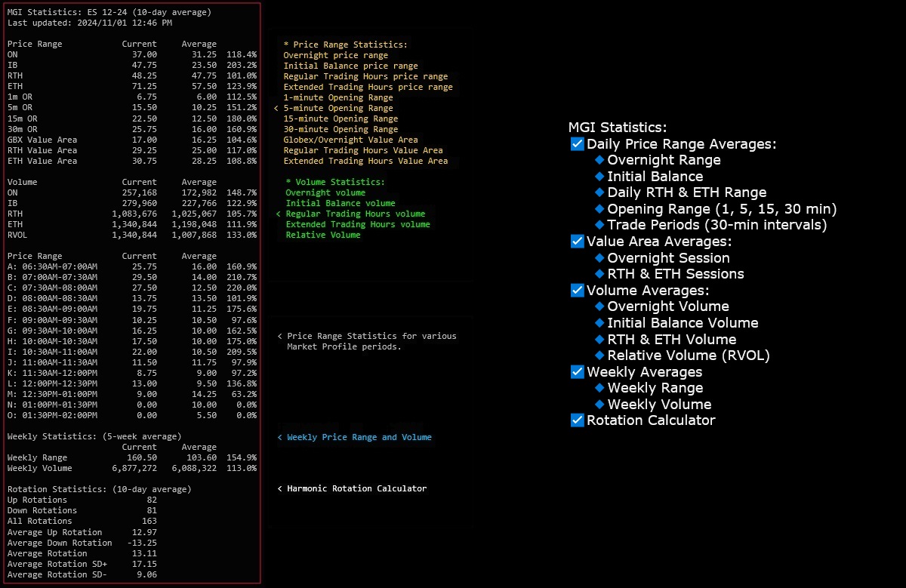Click period 'O: 01:30PM-02:00PM' row label
The image size is (906, 588).
coord(52,414)
